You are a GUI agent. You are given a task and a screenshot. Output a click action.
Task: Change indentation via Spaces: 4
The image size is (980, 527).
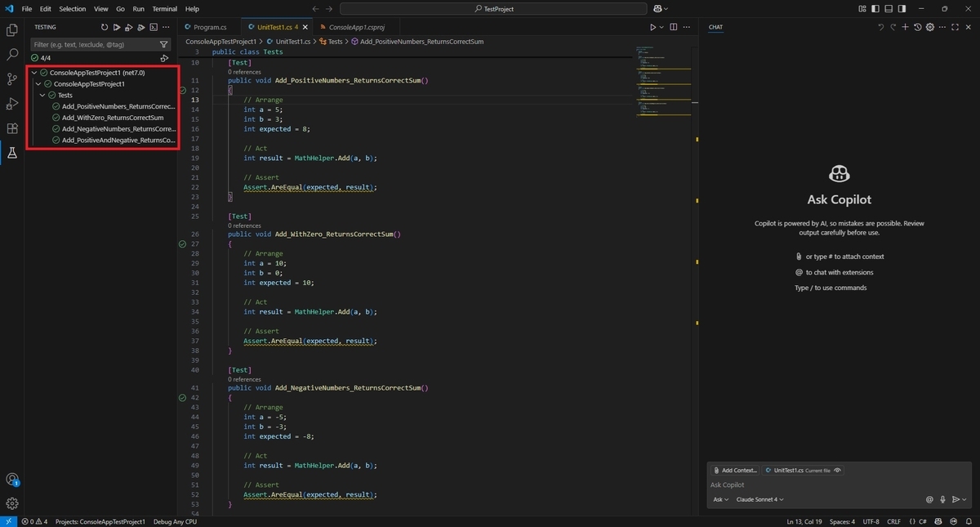[843, 521]
